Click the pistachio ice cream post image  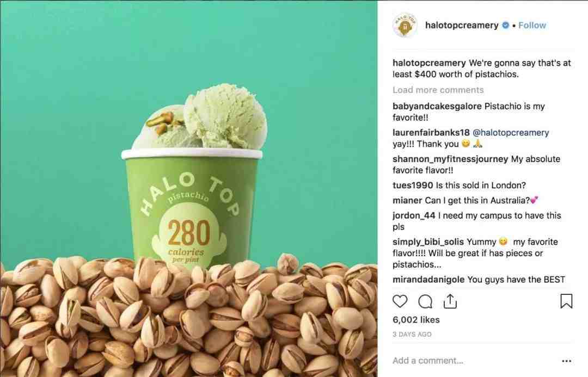(x=188, y=188)
